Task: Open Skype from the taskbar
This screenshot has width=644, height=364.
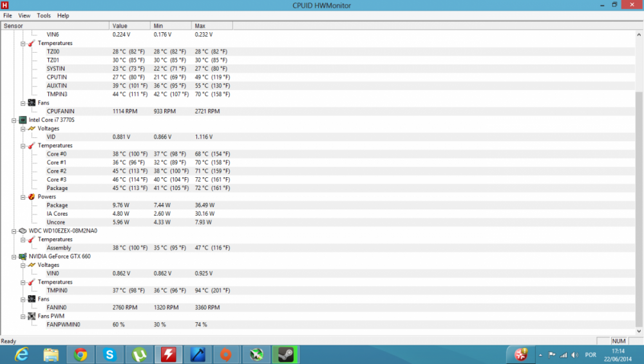Action: coord(109,354)
